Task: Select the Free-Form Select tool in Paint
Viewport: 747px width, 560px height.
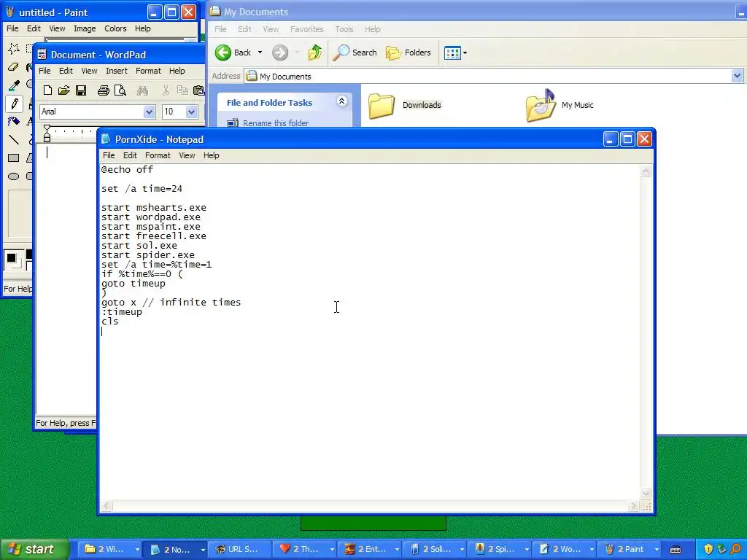Action: click(x=13, y=48)
